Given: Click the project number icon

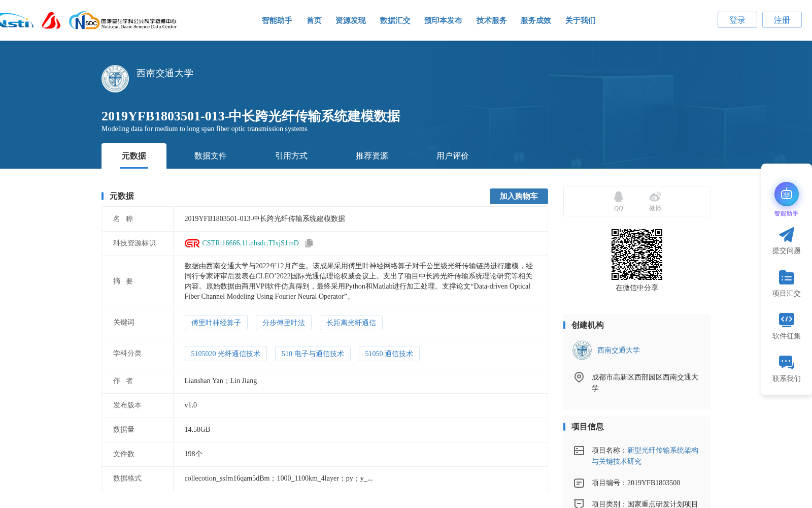Looking at the screenshot, I should (x=579, y=483).
